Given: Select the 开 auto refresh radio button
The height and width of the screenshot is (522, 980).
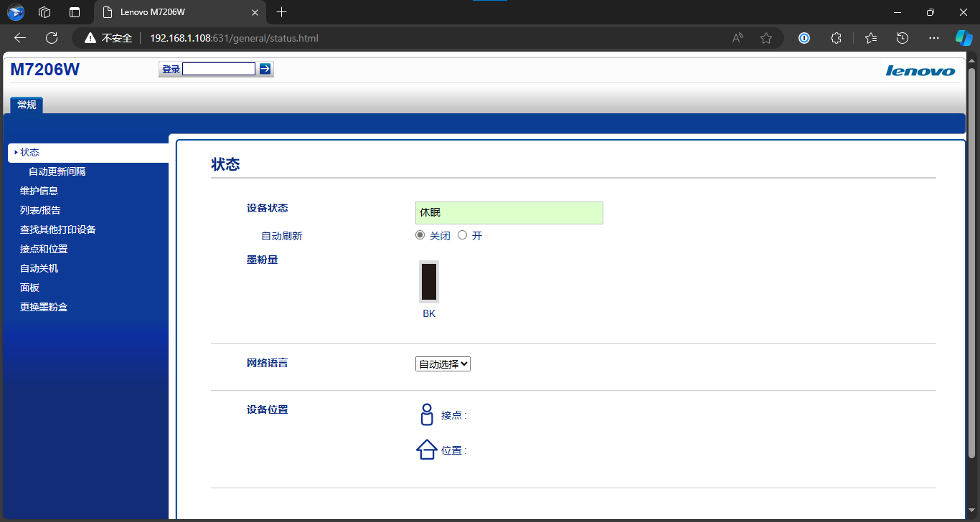Looking at the screenshot, I should tap(463, 235).
